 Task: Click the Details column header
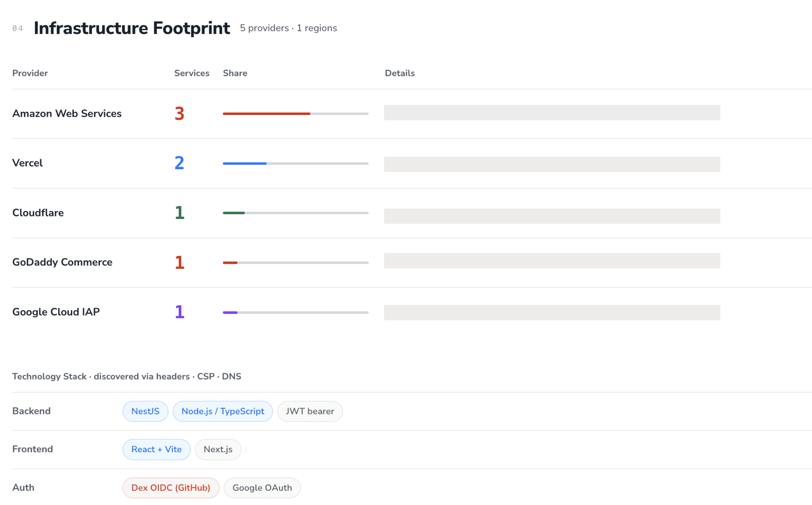pos(400,73)
